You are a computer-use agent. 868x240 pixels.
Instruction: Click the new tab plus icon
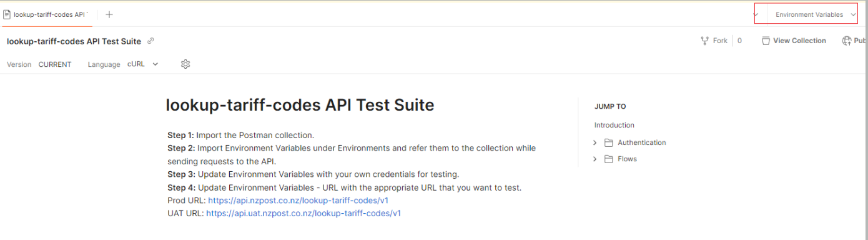tap(109, 14)
